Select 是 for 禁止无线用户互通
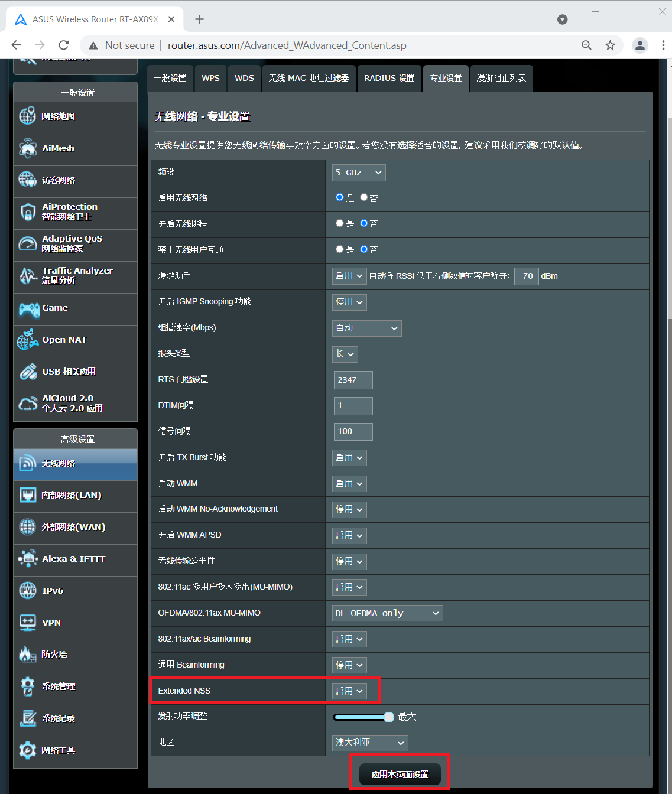672x794 pixels. [339, 249]
